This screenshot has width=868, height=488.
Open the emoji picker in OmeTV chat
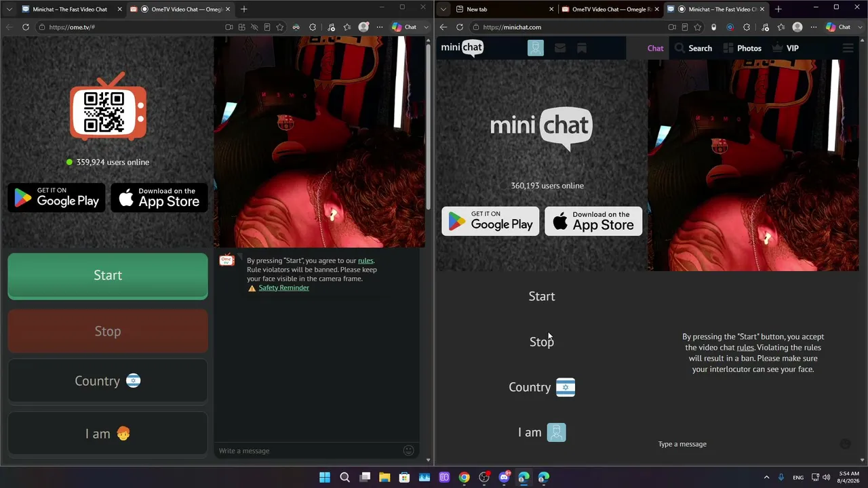(408, 450)
